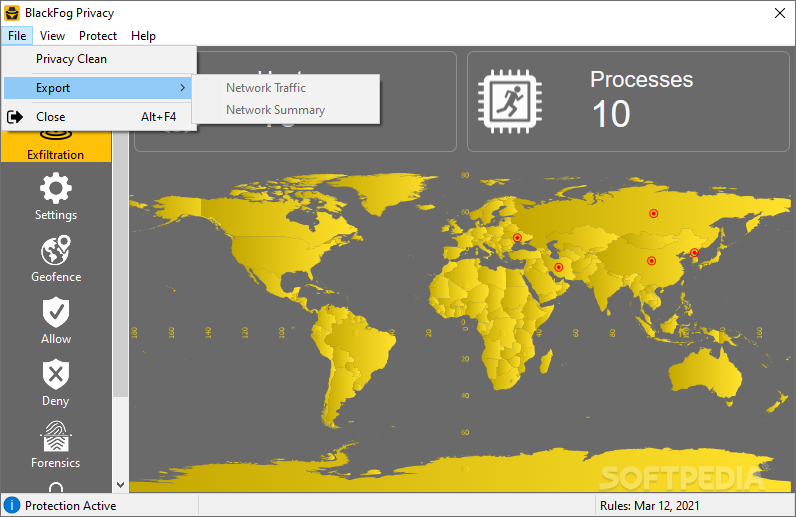Viewport: 796px width, 517px height.
Task: Open the Geofence globe icon
Action: [56, 250]
